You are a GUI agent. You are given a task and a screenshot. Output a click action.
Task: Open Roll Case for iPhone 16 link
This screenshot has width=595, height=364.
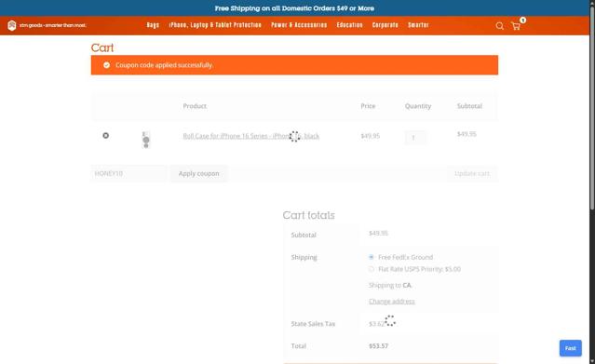coord(251,136)
